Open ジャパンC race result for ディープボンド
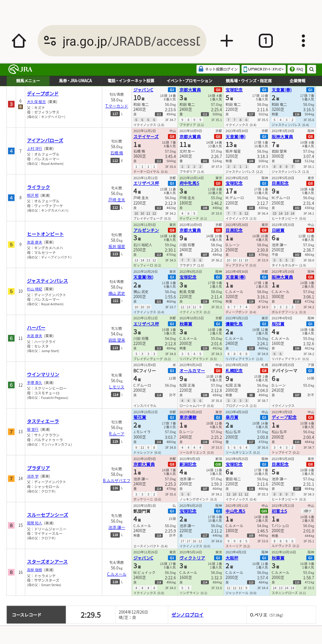The height and width of the screenshot is (644, 322). coord(143,90)
